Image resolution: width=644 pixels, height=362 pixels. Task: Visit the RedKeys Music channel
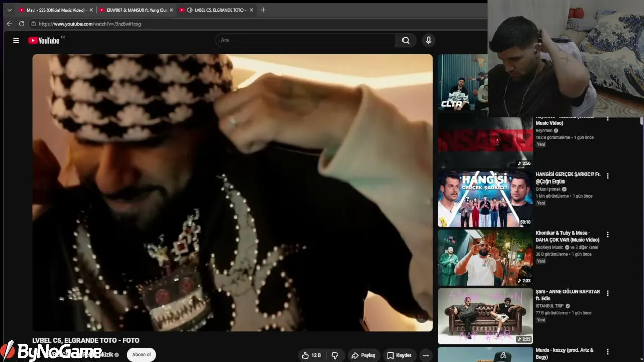tap(549, 247)
